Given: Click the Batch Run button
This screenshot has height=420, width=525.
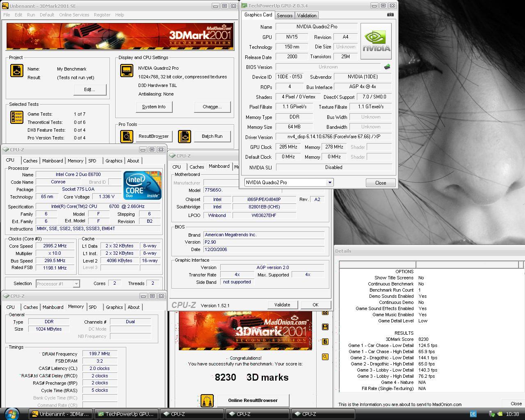Looking at the screenshot, I should point(212,136).
